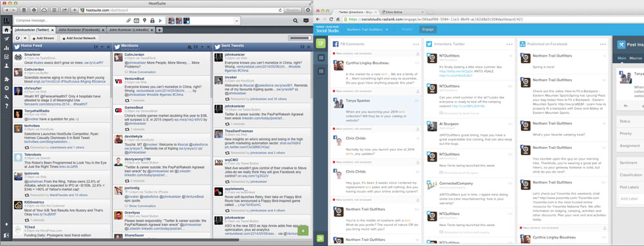Image resolution: width=644 pixels, height=246 pixels.
Task: Open Published on Facebook column options ellipsis
Action: point(603,44)
